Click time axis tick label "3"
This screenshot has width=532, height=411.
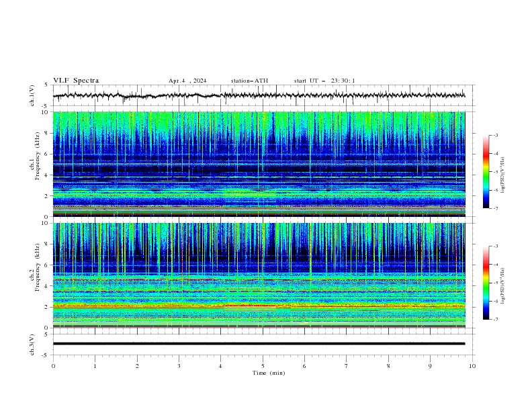pos(179,366)
